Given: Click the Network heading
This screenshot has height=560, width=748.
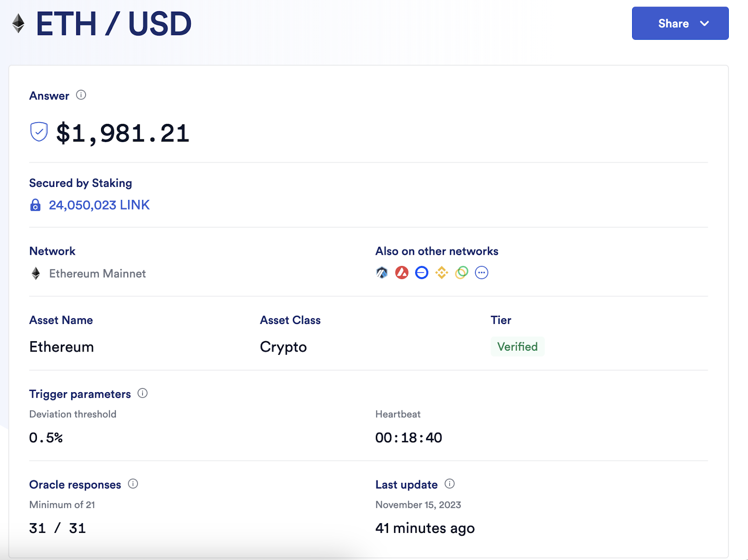Looking at the screenshot, I should pyautogui.click(x=52, y=251).
